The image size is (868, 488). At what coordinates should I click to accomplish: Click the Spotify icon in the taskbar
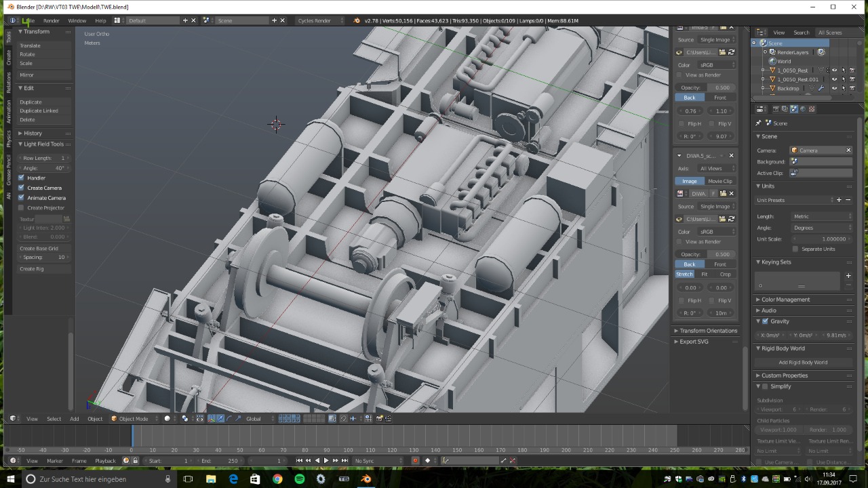[x=299, y=479]
